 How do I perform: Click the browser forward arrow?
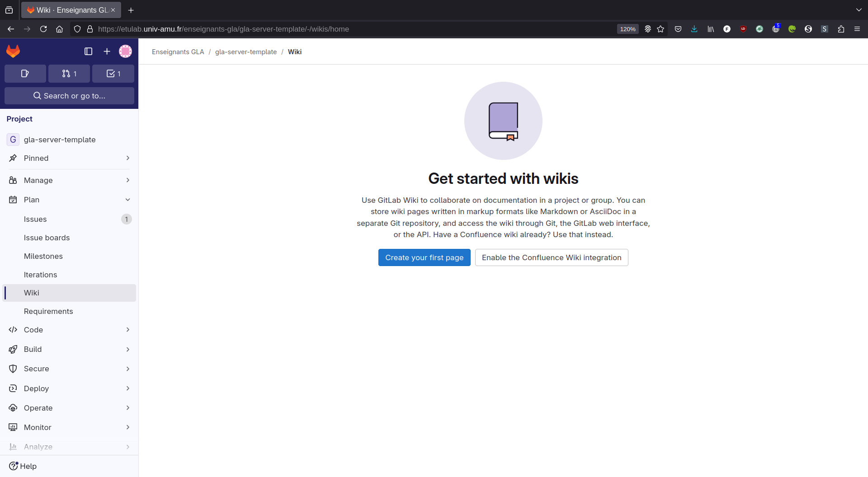(27, 29)
